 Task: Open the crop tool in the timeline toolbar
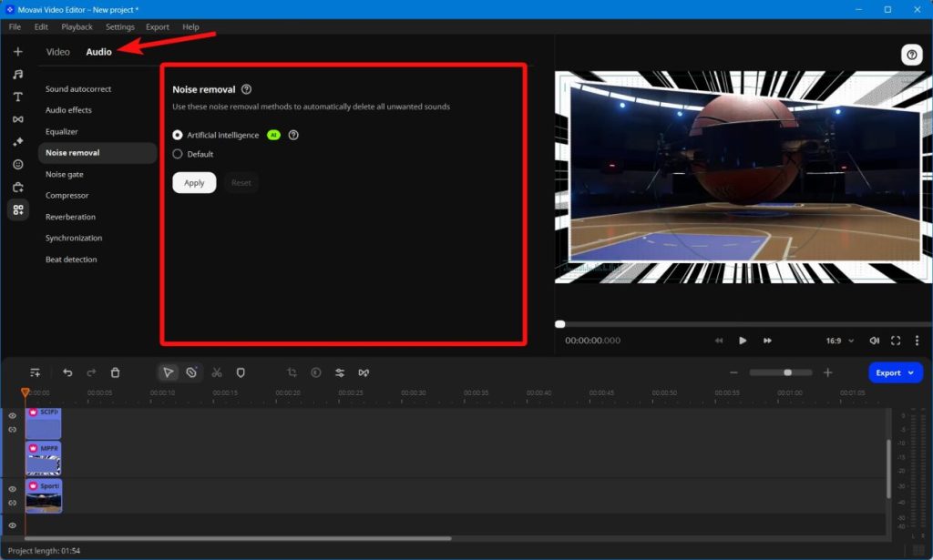coord(292,372)
